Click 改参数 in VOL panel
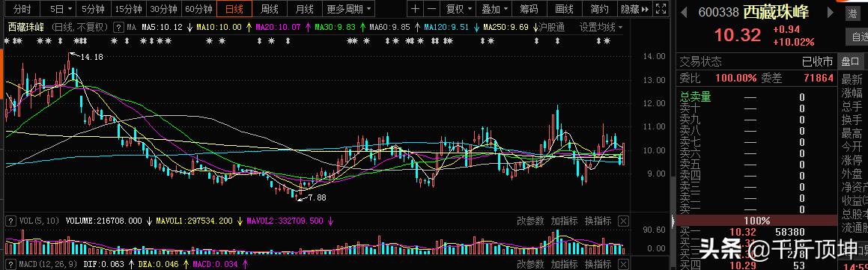This screenshot has width=868, height=270. pos(530,221)
